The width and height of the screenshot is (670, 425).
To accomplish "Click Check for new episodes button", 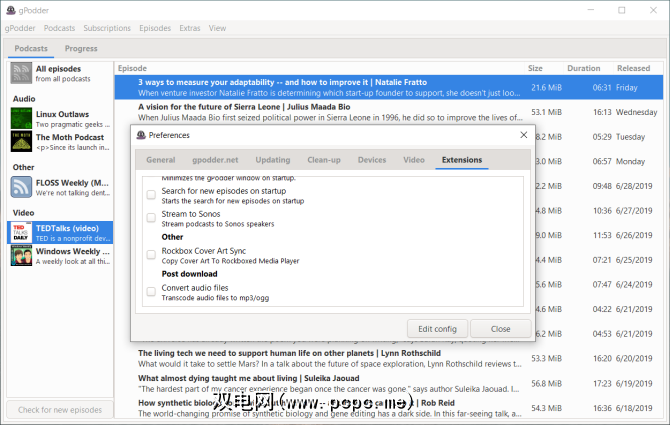I will click(60, 410).
